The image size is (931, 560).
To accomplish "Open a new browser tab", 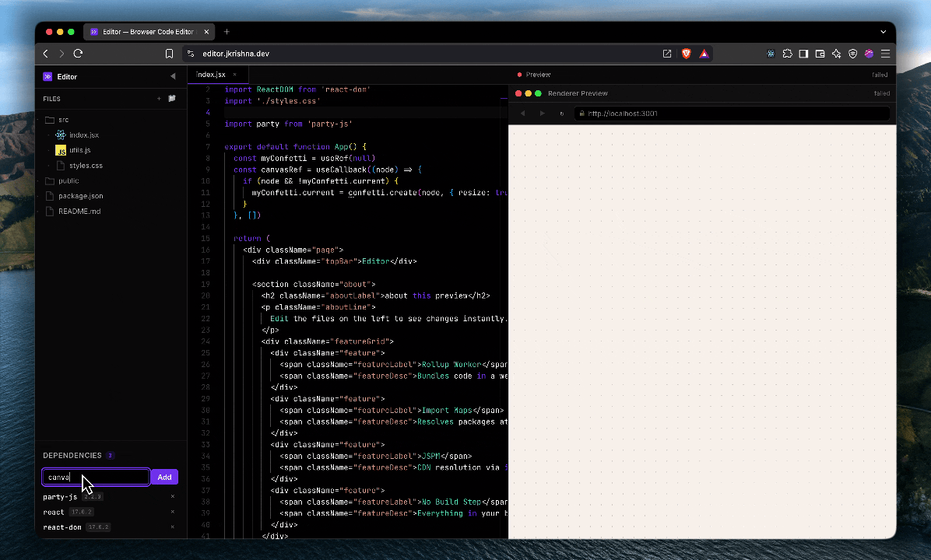I will (227, 31).
